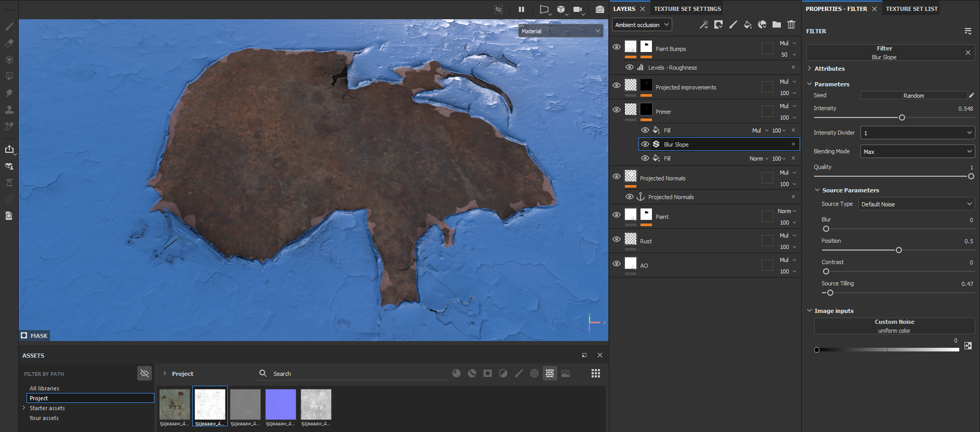Image resolution: width=980 pixels, height=432 pixels.
Task: Click the add effect magic wand icon
Action: pyautogui.click(x=703, y=24)
